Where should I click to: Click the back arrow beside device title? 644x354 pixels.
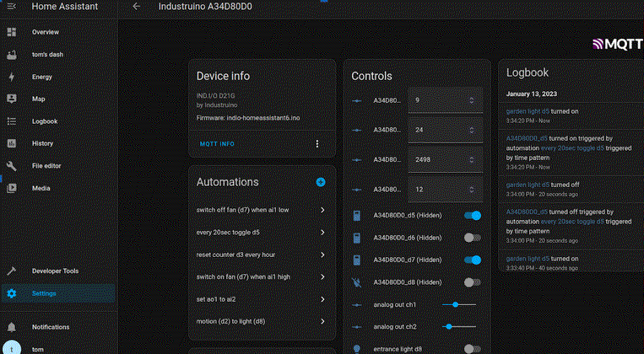click(x=137, y=7)
